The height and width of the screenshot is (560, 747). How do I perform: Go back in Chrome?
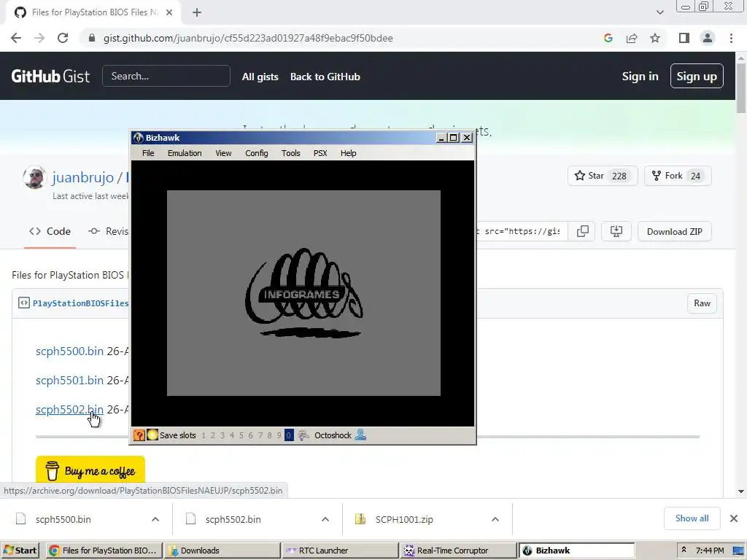click(16, 38)
